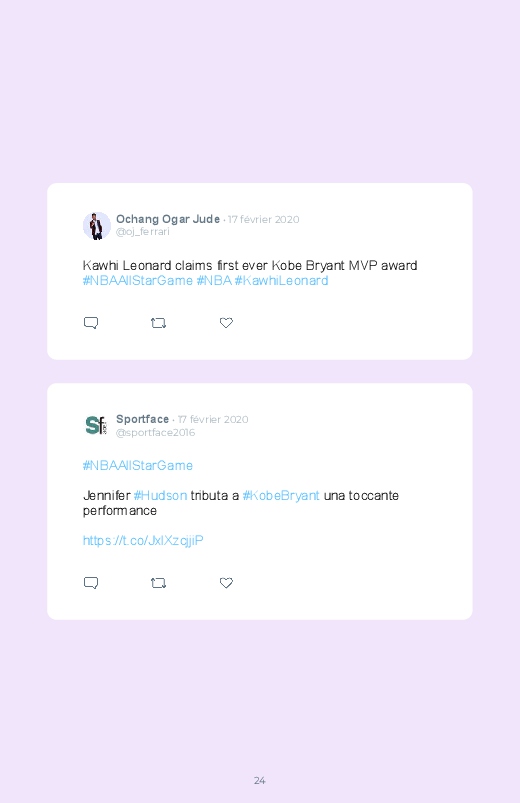Screen dimensions: 520x803
Task: Like the Kawhi Leonard MVP tweet
Action: pyautogui.click(x=226, y=323)
